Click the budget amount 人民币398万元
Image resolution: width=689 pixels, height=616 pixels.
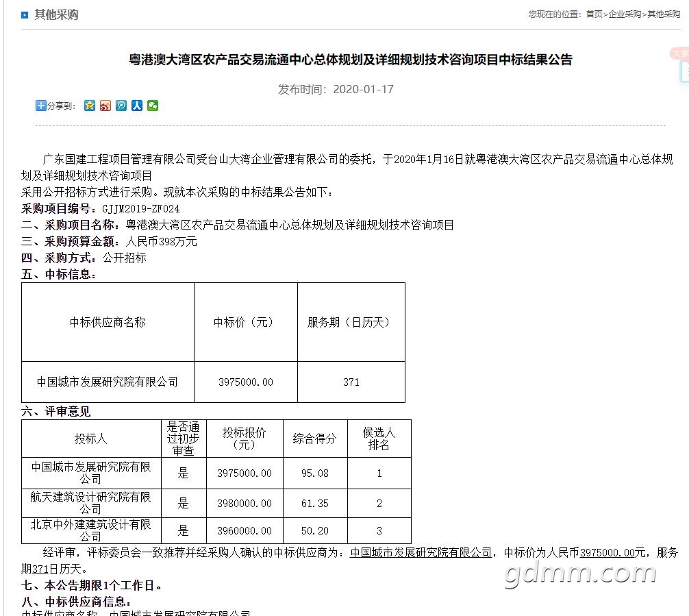(161, 241)
